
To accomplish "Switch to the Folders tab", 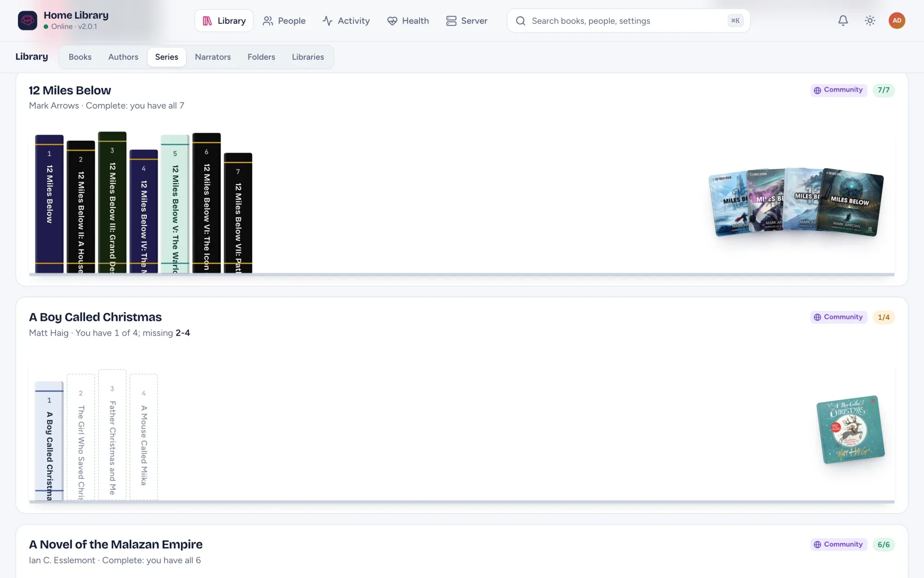I will (x=261, y=57).
